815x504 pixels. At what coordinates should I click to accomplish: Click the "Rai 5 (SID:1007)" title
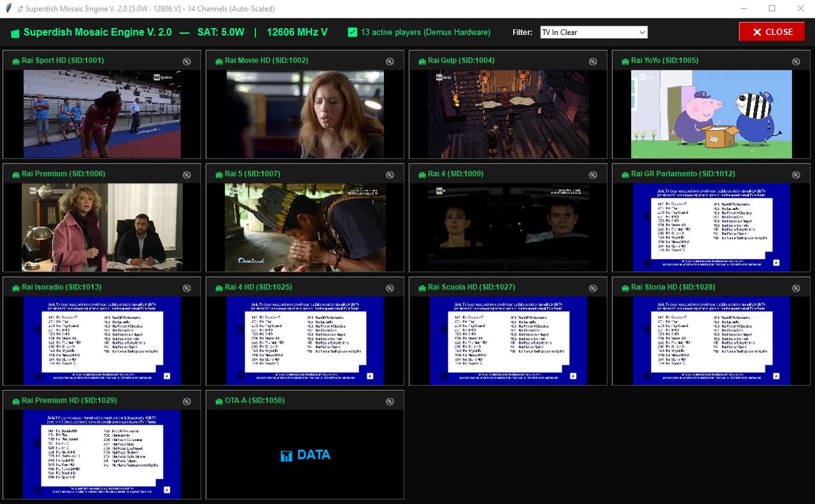tap(253, 174)
